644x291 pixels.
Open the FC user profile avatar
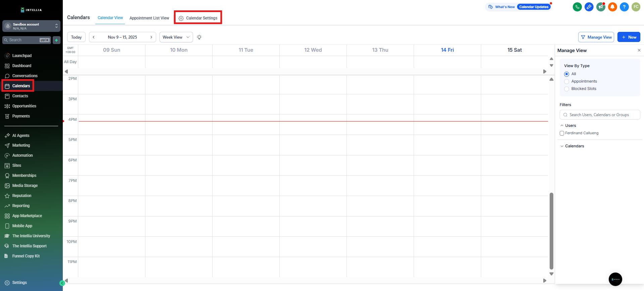tap(636, 7)
